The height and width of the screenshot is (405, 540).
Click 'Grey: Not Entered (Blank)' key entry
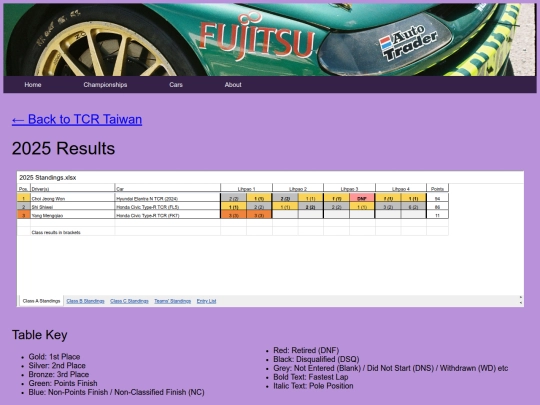click(x=391, y=368)
